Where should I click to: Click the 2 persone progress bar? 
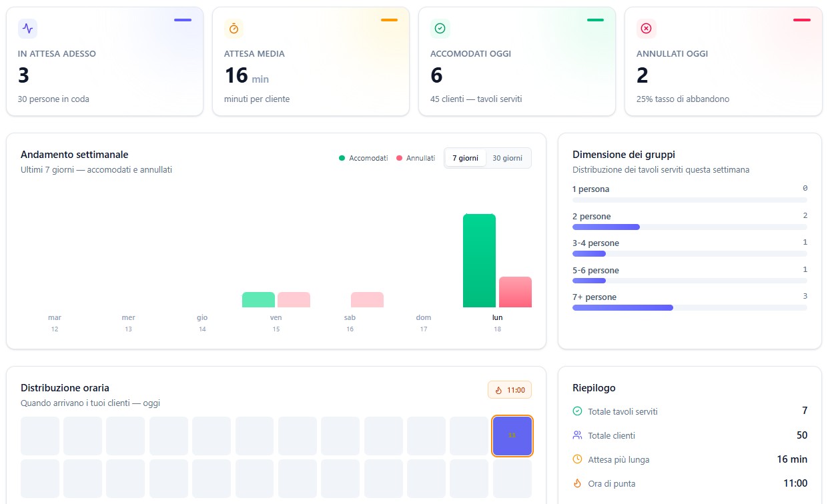(690, 227)
